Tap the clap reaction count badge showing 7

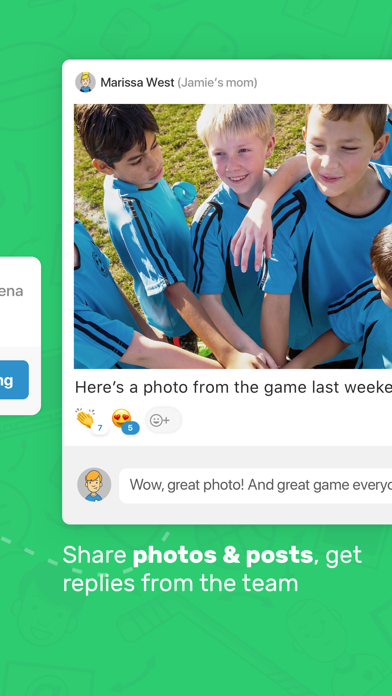tap(100, 428)
